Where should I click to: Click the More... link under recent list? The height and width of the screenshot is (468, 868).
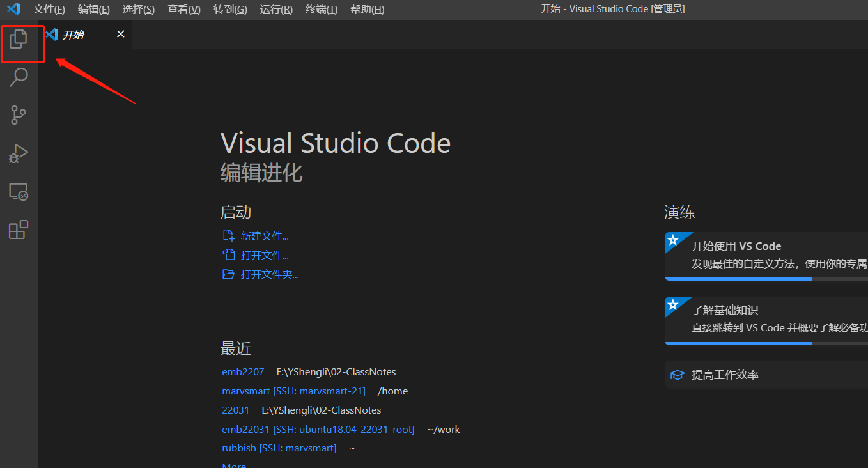(x=234, y=465)
